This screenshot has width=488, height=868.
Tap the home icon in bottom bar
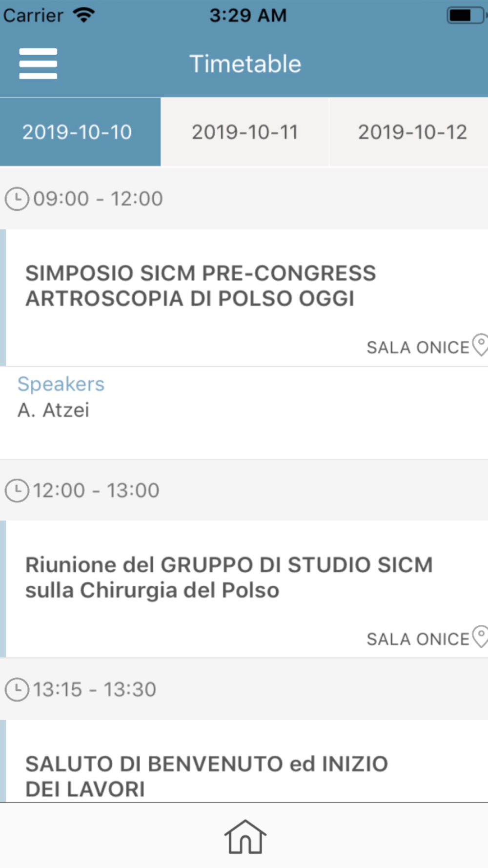[245, 837]
